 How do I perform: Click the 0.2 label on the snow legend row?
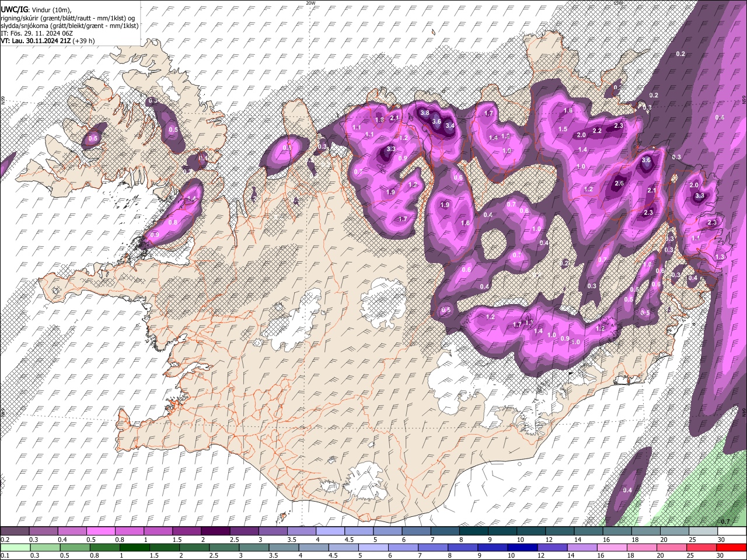(4, 540)
